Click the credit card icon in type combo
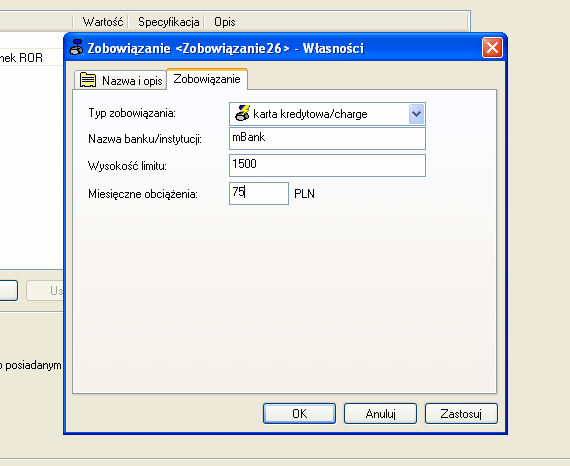570x466 pixels. click(x=242, y=113)
